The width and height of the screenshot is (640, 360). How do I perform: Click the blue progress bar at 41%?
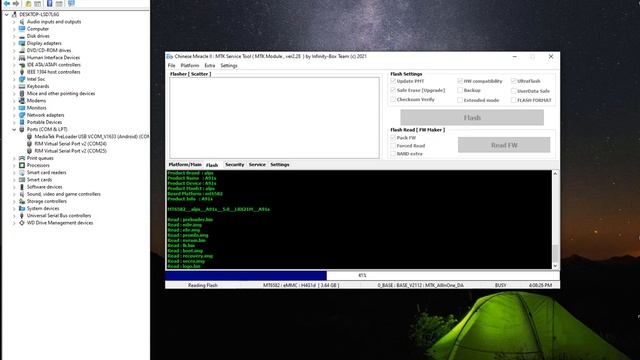tap(246, 276)
